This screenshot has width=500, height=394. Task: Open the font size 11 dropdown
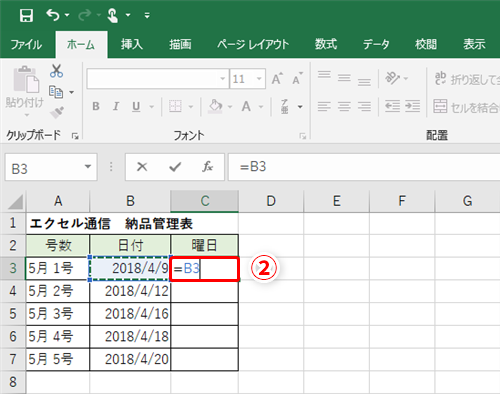259,79
